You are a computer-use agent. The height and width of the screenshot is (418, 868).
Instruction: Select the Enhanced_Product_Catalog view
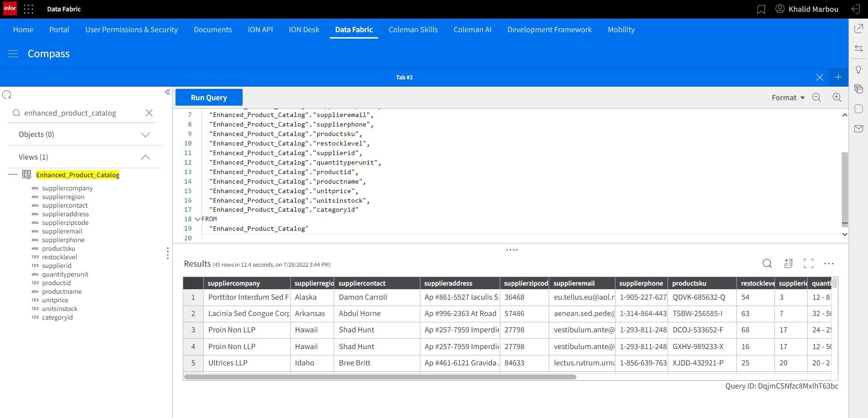pyautogui.click(x=78, y=175)
